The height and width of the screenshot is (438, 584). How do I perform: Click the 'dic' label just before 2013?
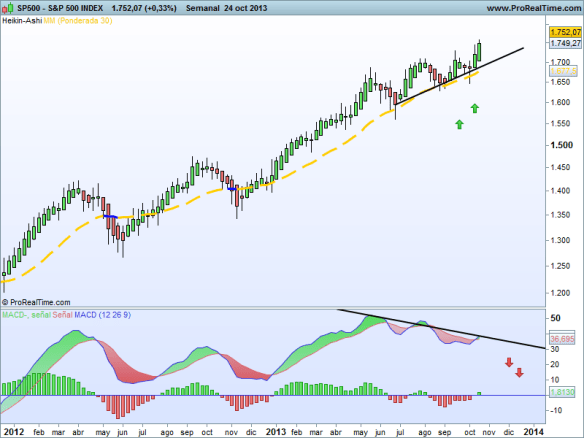pos(251,432)
